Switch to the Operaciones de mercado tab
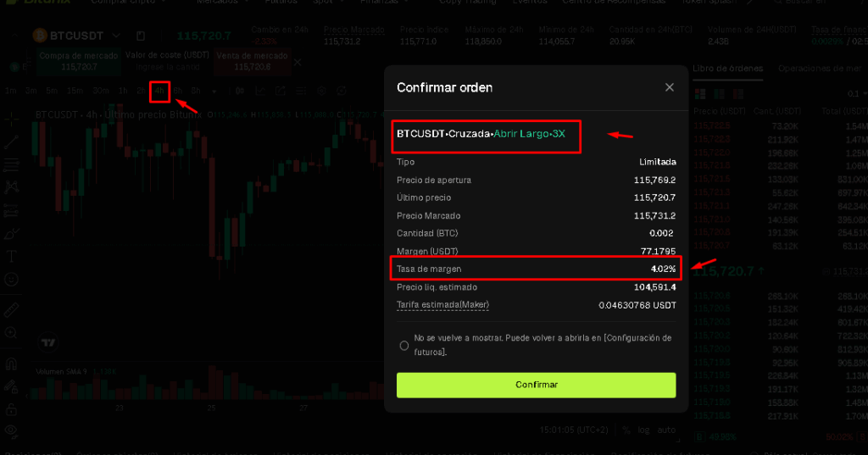This screenshot has width=868, height=455. click(x=818, y=68)
